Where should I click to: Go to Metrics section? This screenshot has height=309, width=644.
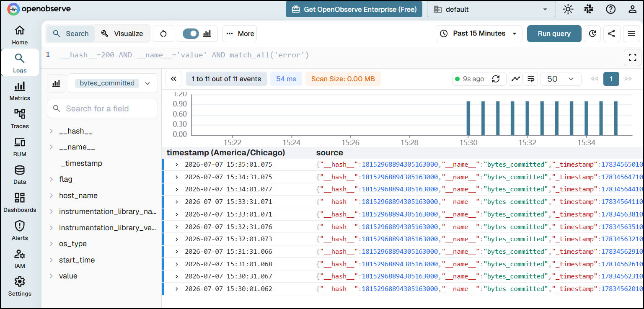point(20,91)
